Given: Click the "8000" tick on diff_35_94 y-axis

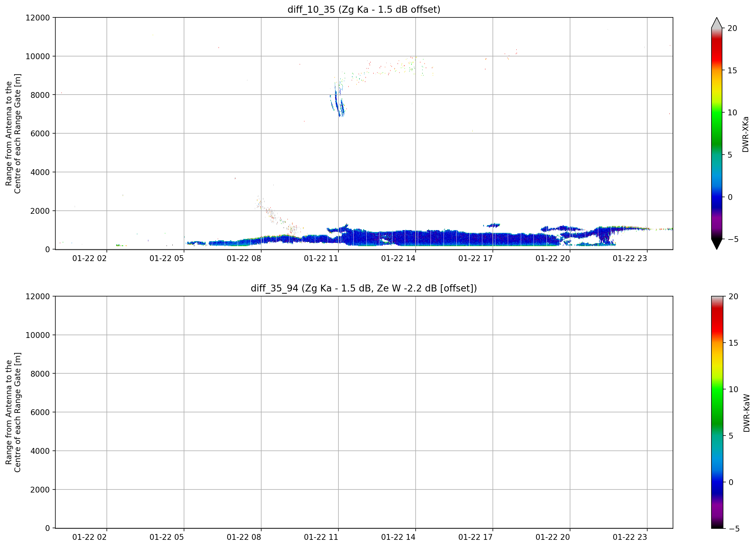Looking at the screenshot, I should click(40, 374).
